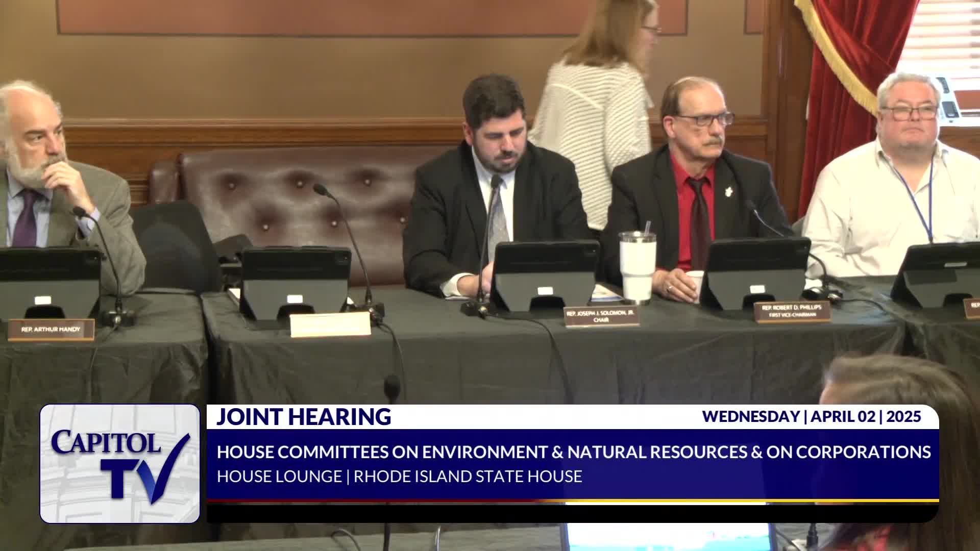Viewport: 980px width, 551px height.
Task: Click the House Committees banner line
Action: [x=573, y=452]
